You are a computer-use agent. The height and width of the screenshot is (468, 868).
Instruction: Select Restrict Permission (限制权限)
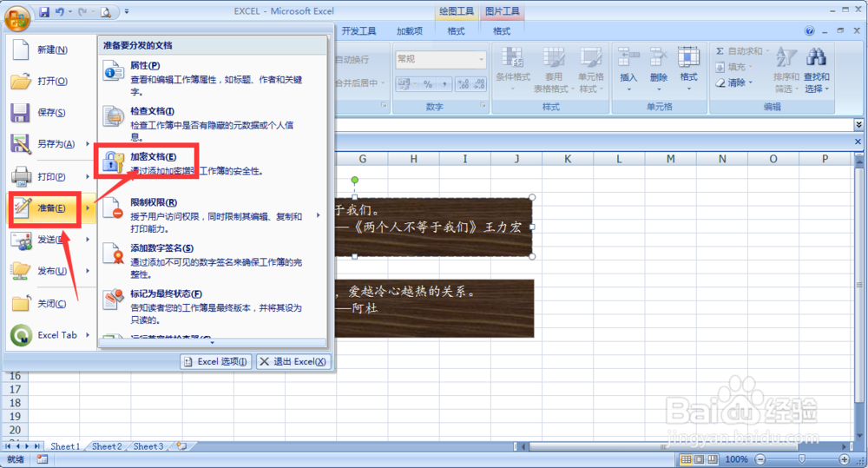(x=212, y=214)
